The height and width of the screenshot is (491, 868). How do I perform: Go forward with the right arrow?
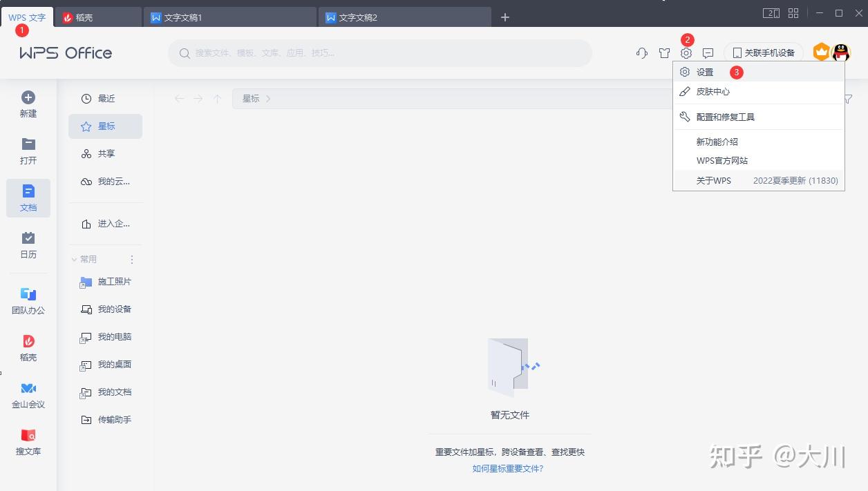(x=198, y=99)
